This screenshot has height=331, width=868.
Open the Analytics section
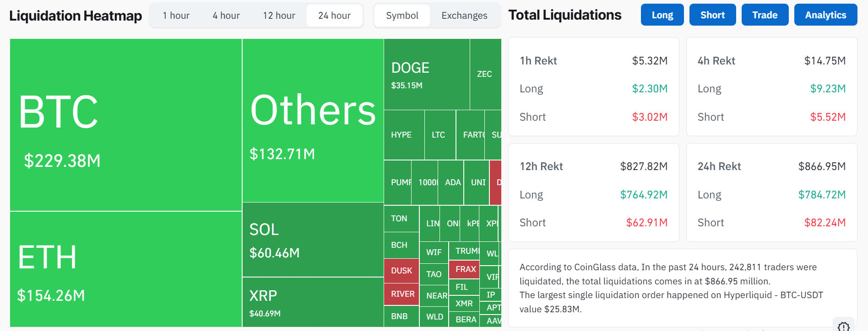coord(825,14)
